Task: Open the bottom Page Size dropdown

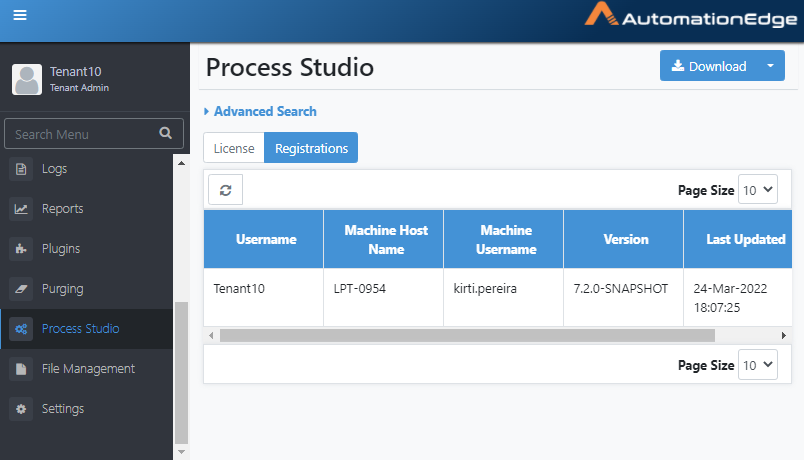Action: pyautogui.click(x=758, y=365)
